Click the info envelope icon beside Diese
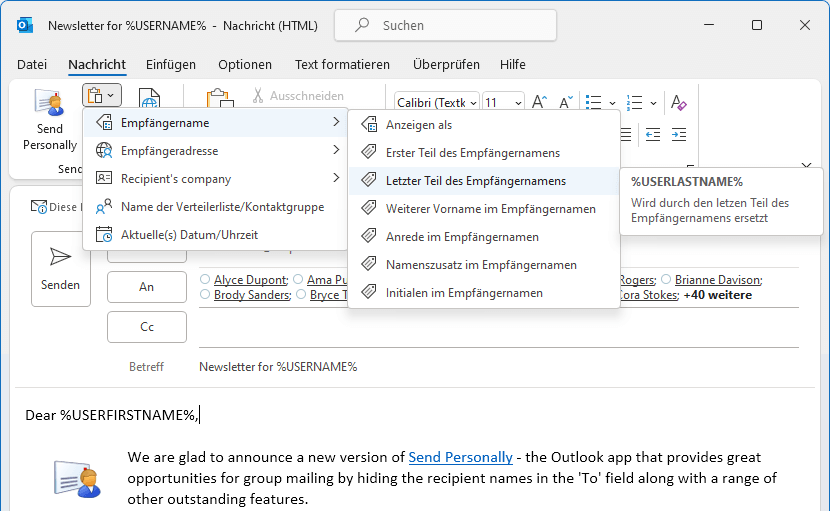Screen dimensions: 830x511 (39, 207)
